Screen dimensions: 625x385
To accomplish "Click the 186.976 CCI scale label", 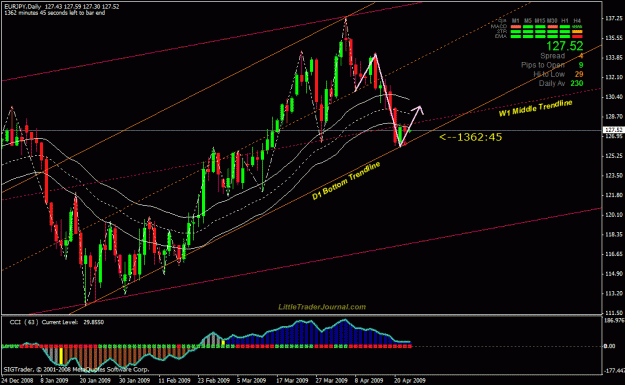I will coord(615,320).
